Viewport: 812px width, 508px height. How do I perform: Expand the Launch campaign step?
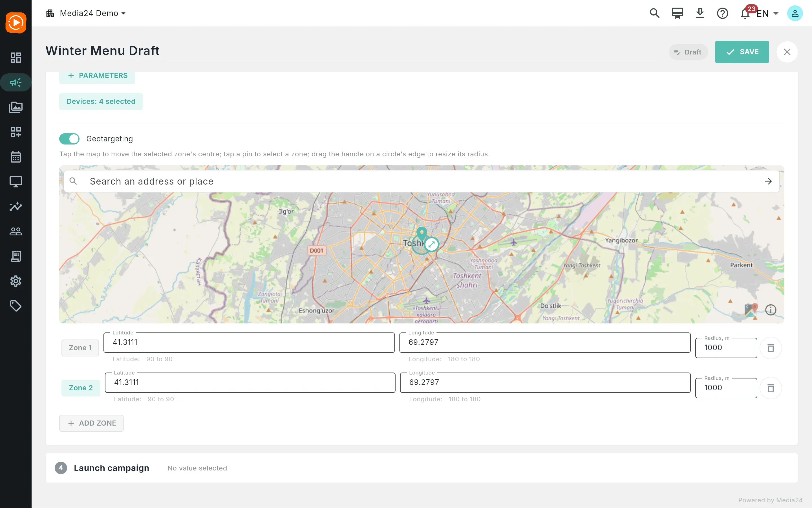[x=422, y=468]
